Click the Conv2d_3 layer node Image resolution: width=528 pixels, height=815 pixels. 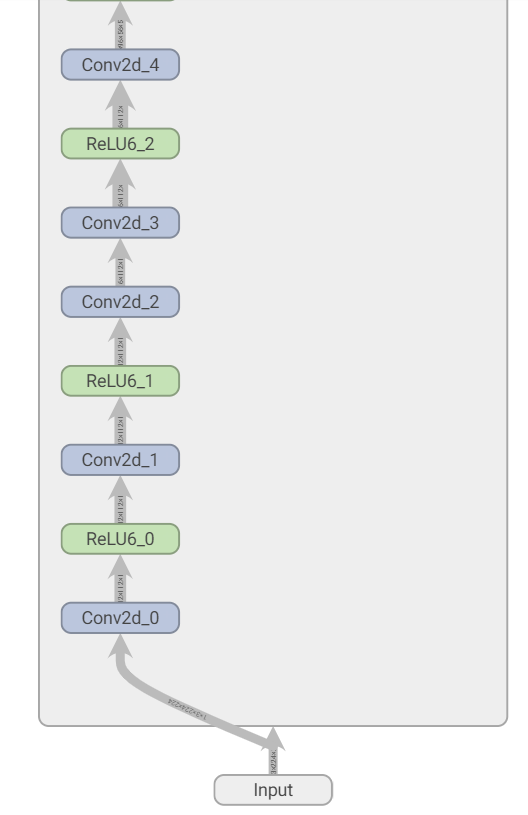(120, 223)
